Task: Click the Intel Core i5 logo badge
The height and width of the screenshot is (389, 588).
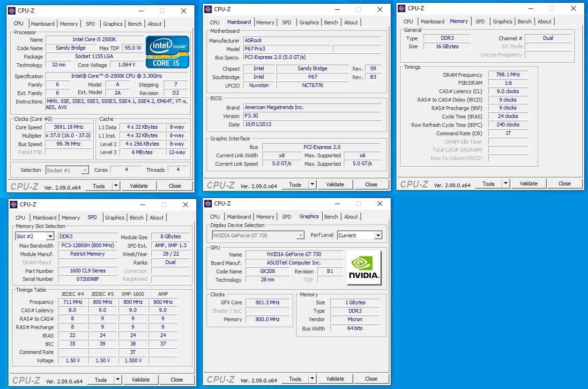Action: coord(168,52)
